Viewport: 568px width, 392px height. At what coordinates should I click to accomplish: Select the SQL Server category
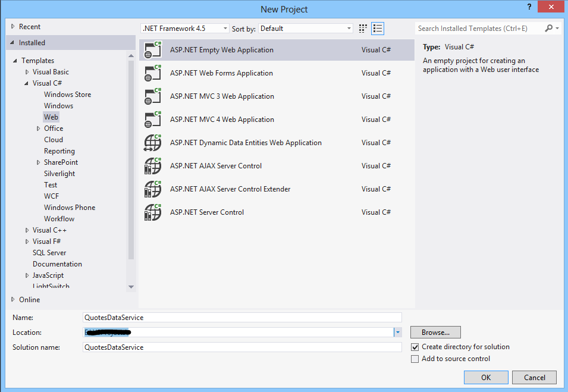tap(49, 253)
